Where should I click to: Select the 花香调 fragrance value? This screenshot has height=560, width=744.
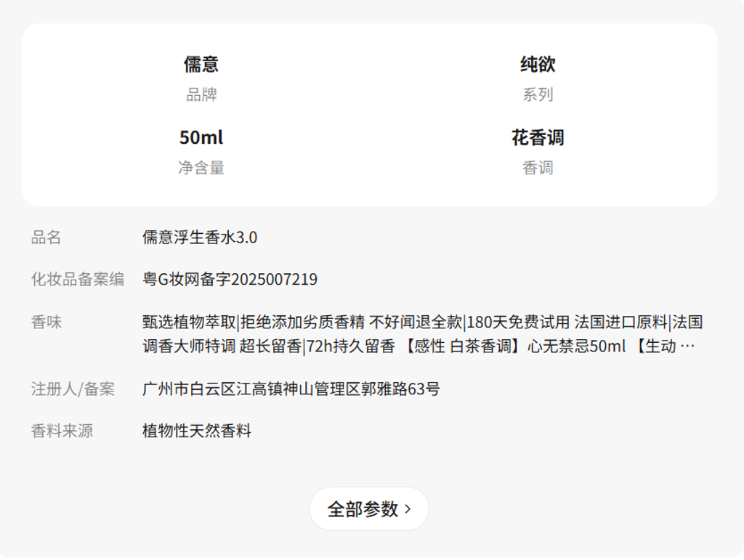tap(538, 137)
